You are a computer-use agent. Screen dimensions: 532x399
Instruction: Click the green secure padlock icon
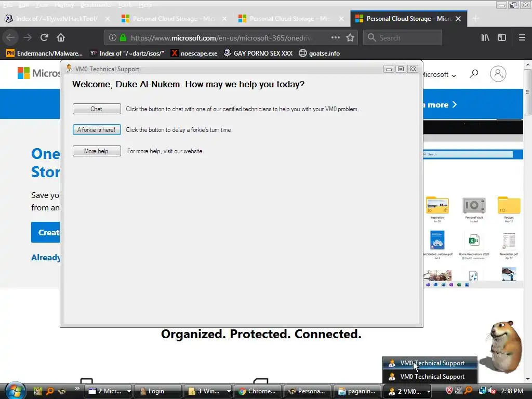123,37
